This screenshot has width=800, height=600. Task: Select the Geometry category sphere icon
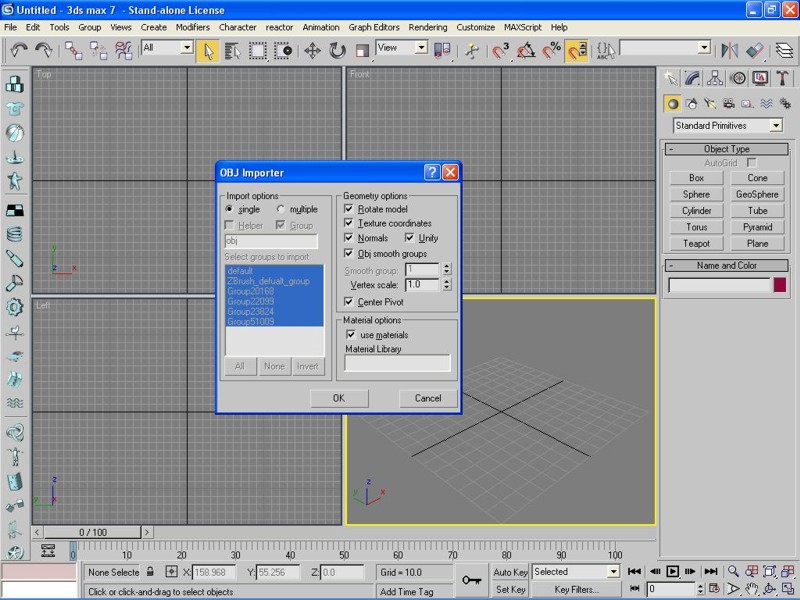tap(673, 104)
